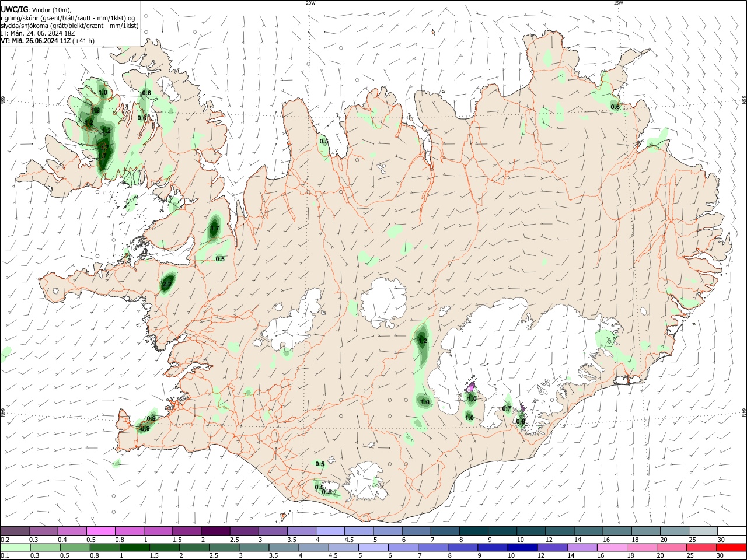
Task: Select the dark green 1 mm rain scale swatch
Action: point(134,547)
